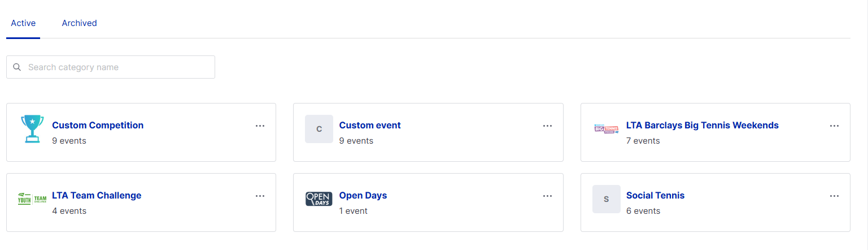Click the magnifier icon in search box
The height and width of the screenshot is (250, 868).
(x=17, y=67)
